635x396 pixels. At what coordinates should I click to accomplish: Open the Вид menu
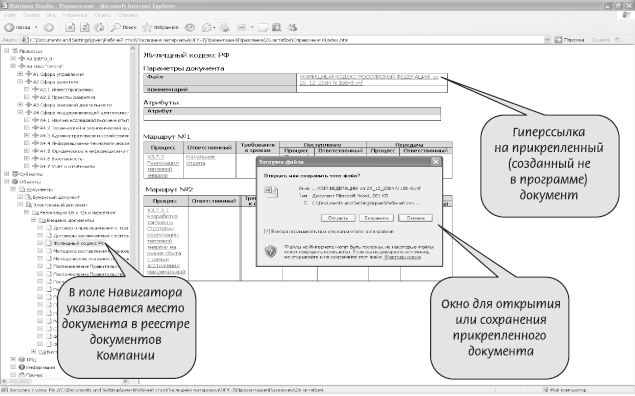[x=51, y=15]
